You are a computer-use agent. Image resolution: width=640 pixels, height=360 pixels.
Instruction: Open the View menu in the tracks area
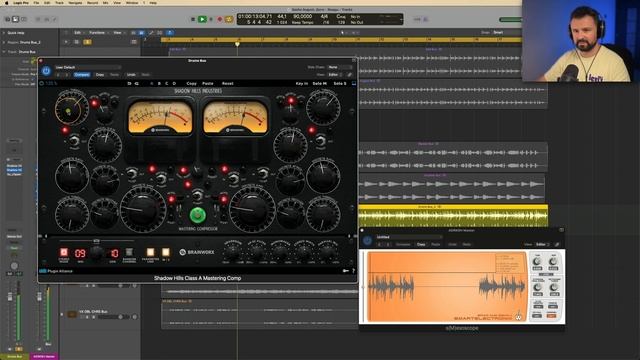[x=118, y=33]
